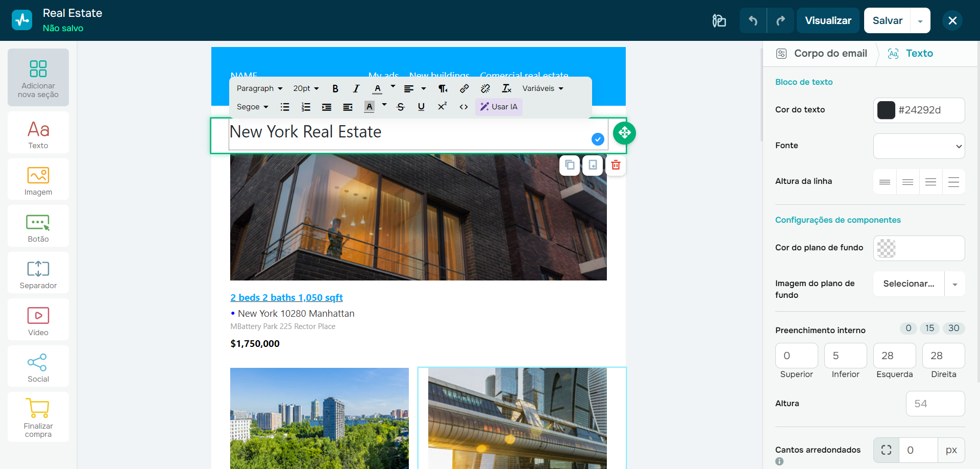Viewport: 980px width, 469px height.
Task: Add the Separador block from sidebar
Action: point(38,273)
